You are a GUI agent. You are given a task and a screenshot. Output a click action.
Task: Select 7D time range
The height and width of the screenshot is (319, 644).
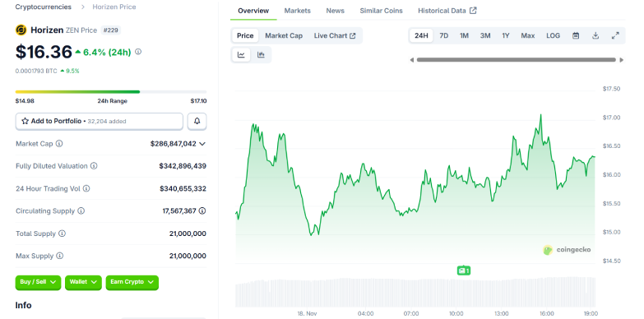click(444, 35)
